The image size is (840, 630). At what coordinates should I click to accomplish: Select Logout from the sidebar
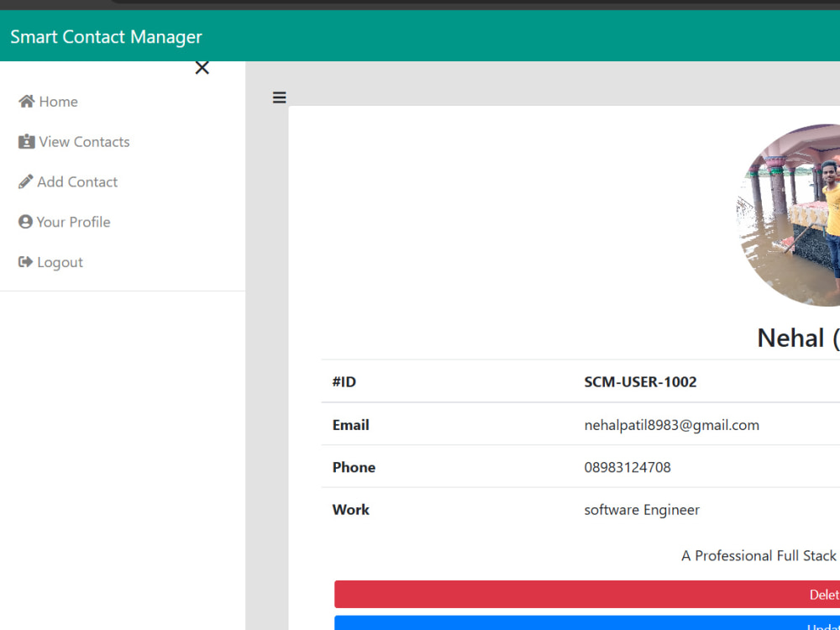(51, 262)
